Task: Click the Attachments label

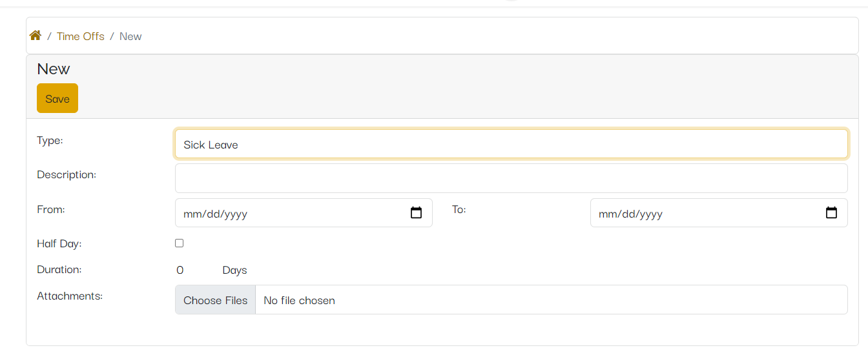Action: point(70,296)
